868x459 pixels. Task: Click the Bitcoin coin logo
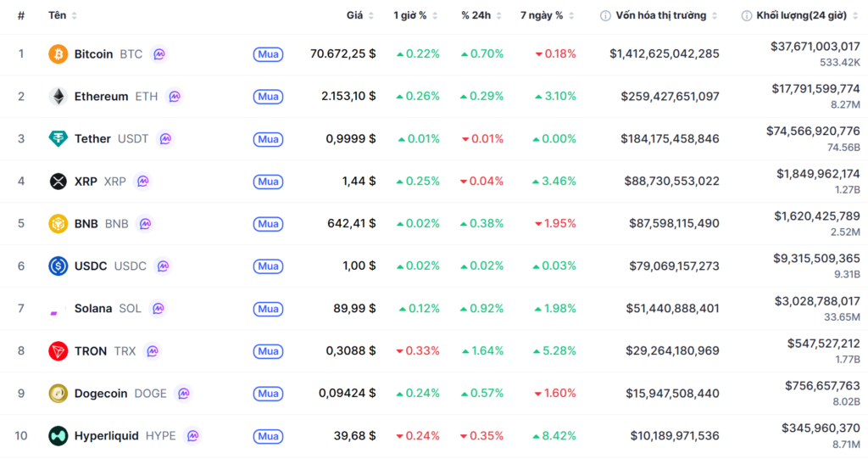pyautogui.click(x=58, y=53)
